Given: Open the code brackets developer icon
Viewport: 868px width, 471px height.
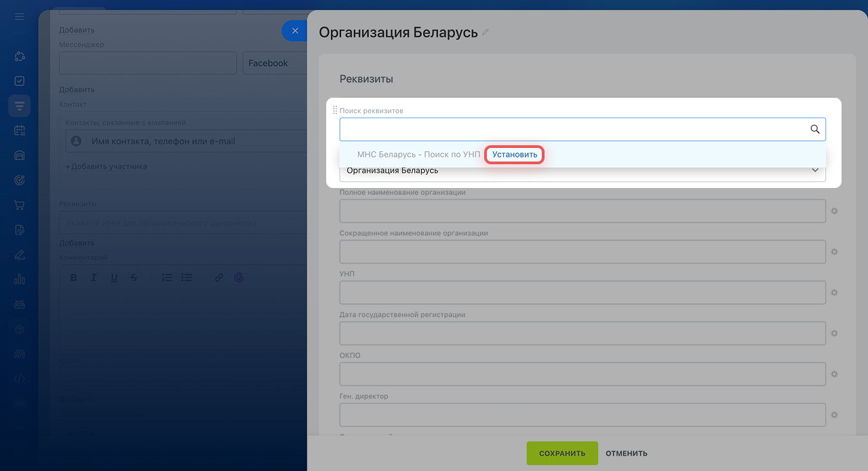Looking at the screenshot, I should [x=19, y=379].
